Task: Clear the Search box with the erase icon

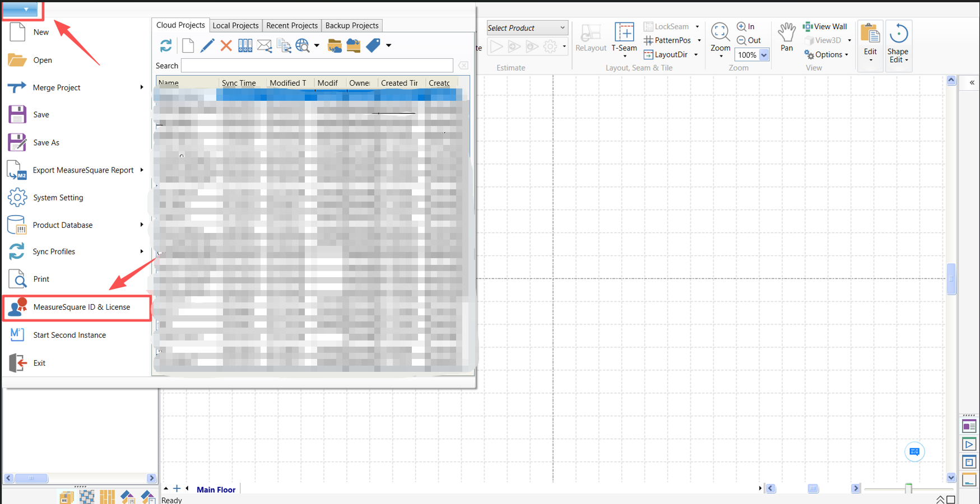Action: coord(463,66)
